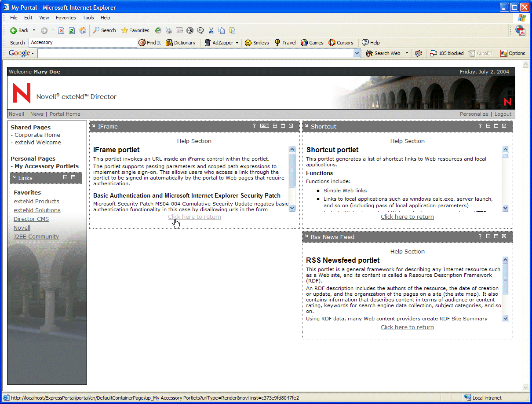Click the Travel balloon button
This screenshot has height=404, width=532.
pos(285,43)
